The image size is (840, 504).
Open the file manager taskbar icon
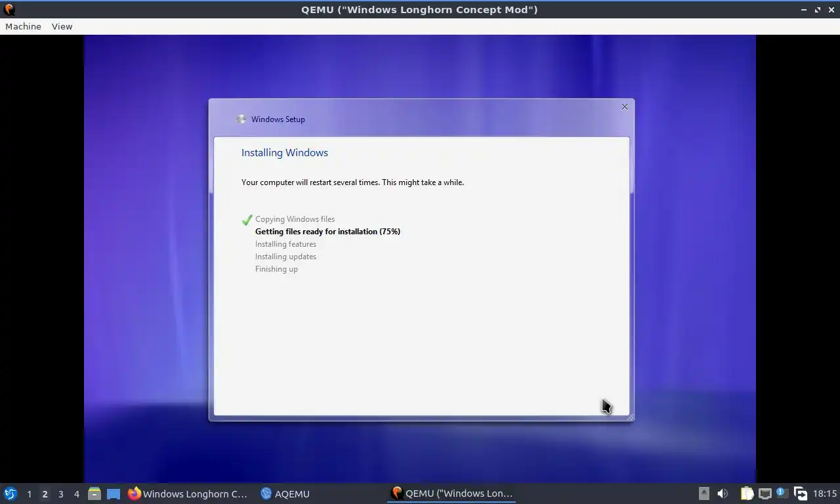click(x=94, y=493)
